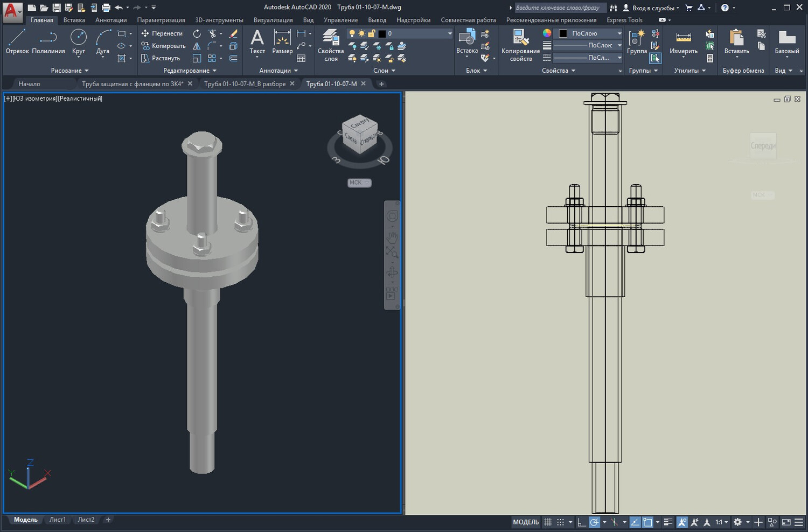Screen dimensions: 808x532
Task: Switch to Труба 01-10-07-M_В разборе tab
Action: tap(245, 84)
